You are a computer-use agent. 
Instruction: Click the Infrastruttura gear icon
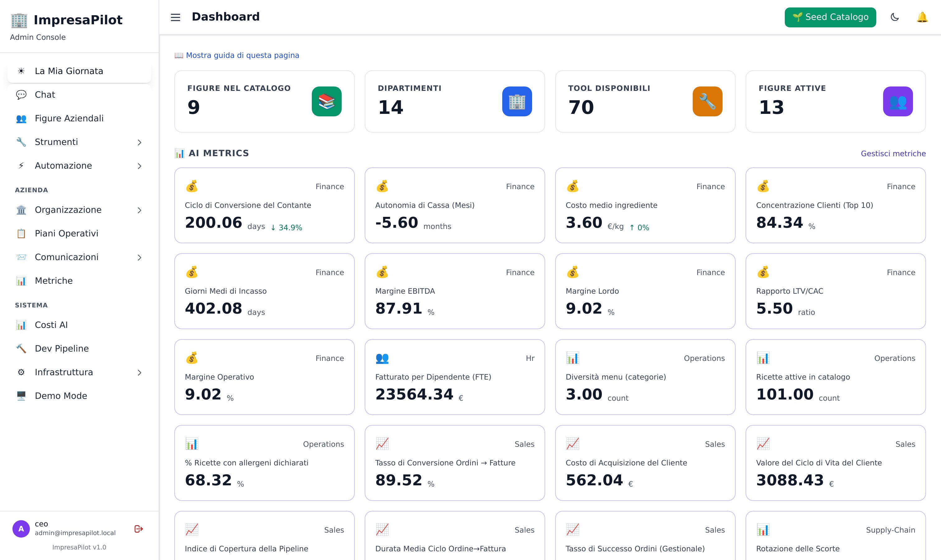pos(21,372)
